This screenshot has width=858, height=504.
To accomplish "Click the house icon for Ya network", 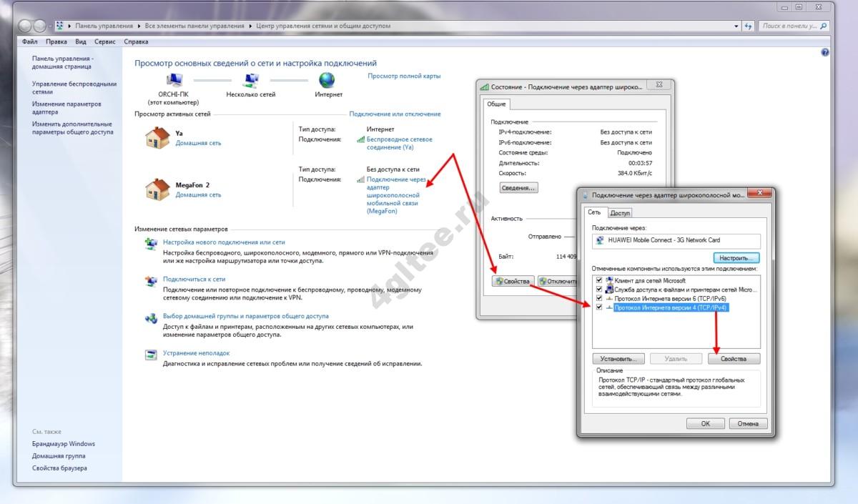I will (157, 137).
